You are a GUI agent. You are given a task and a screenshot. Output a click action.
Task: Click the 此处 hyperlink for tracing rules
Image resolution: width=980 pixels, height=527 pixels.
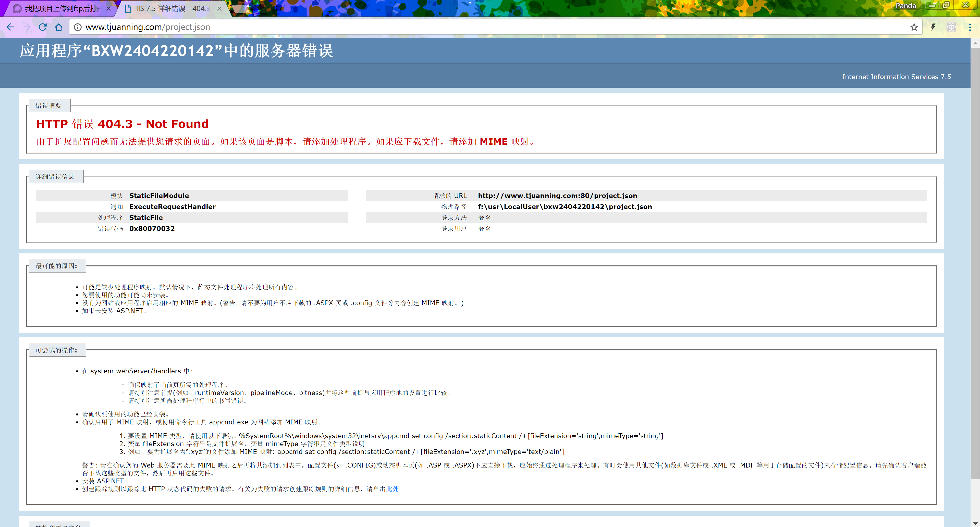(x=392, y=489)
